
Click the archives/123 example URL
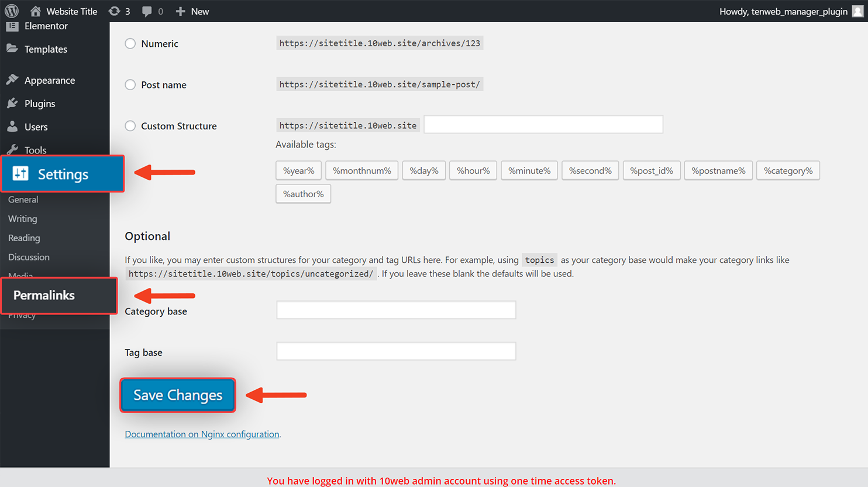[380, 43]
